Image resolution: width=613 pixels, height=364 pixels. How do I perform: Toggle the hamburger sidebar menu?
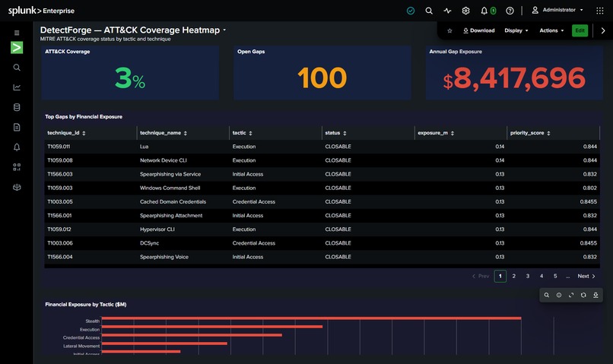[x=17, y=33]
